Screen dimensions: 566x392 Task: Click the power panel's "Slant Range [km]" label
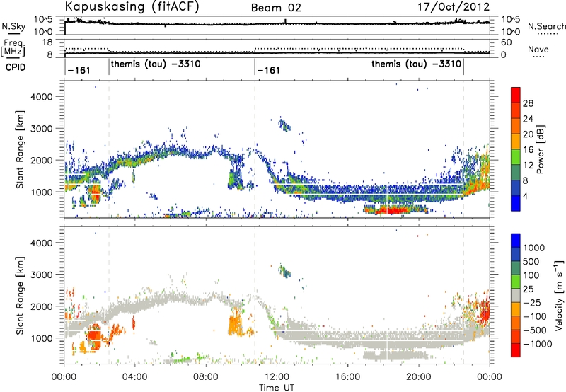tap(20, 149)
